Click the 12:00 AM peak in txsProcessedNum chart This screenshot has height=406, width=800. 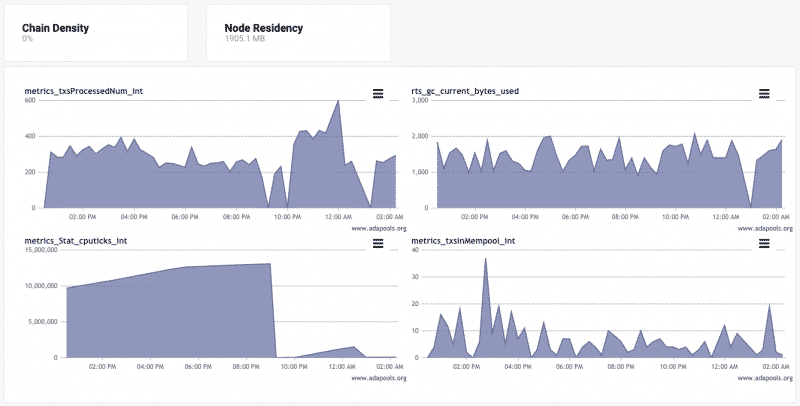339,101
